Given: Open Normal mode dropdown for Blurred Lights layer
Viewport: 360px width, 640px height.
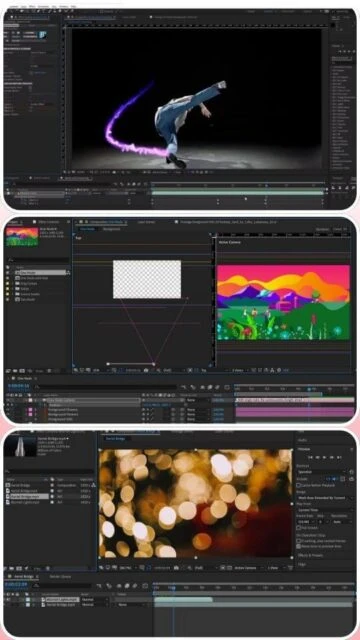Looking at the screenshot, I should coord(94,600).
